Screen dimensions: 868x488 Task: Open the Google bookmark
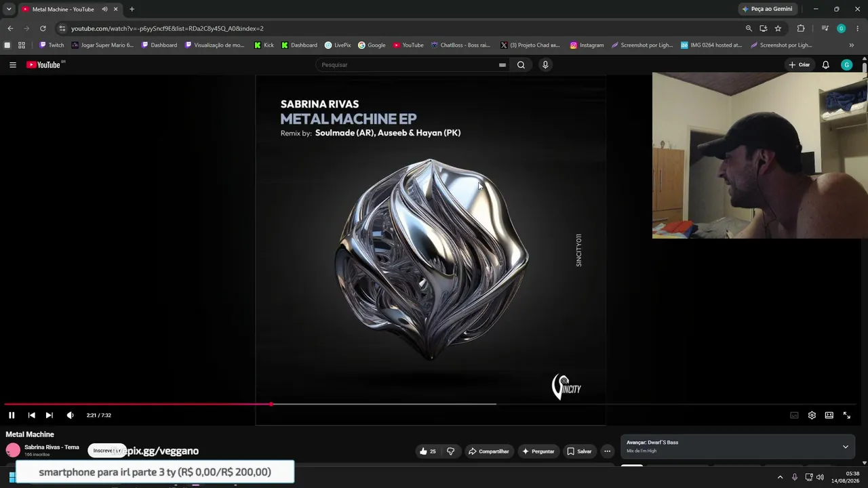[x=372, y=45]
